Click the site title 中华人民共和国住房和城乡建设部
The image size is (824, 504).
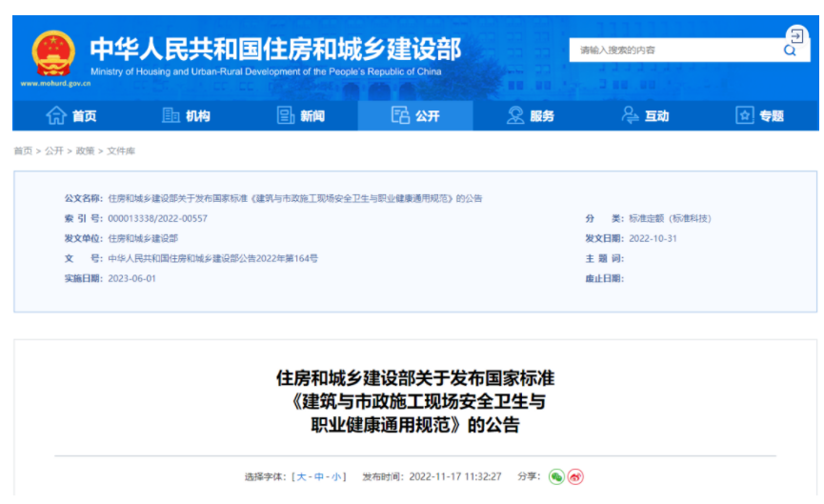(275, 50)
